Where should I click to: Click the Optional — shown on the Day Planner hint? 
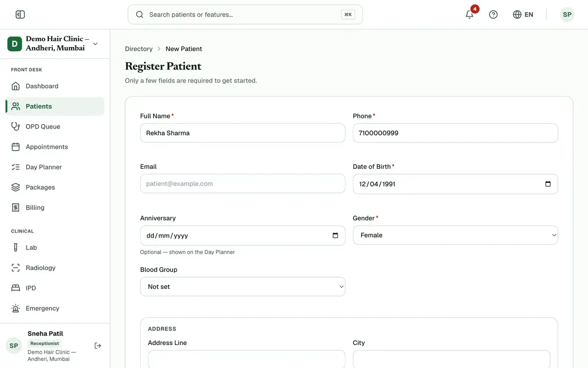click(187, 252)
